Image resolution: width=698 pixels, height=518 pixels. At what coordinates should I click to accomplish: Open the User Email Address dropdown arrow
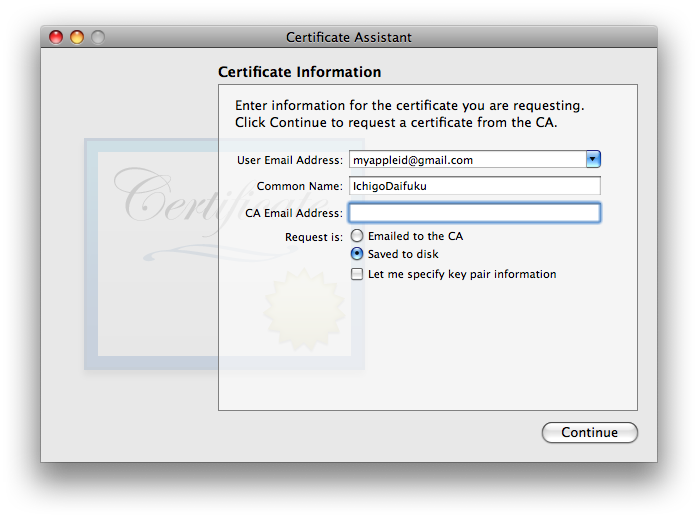[x=593, y=159]
